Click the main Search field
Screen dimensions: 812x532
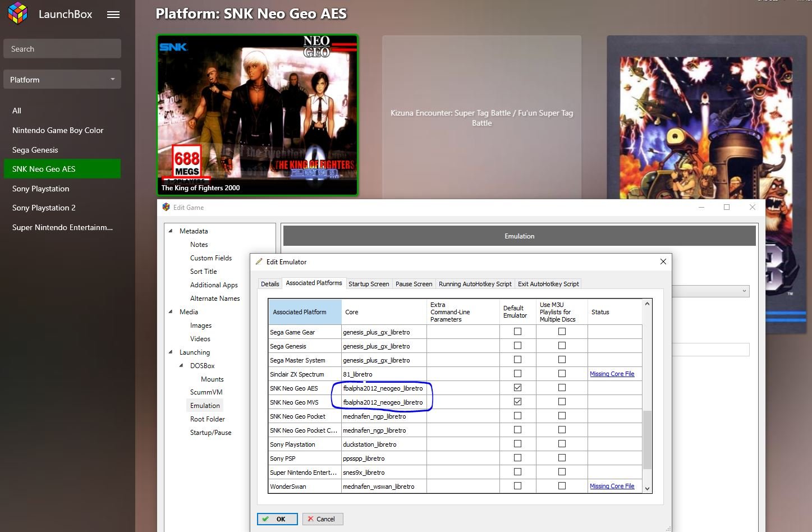point(62,49)
